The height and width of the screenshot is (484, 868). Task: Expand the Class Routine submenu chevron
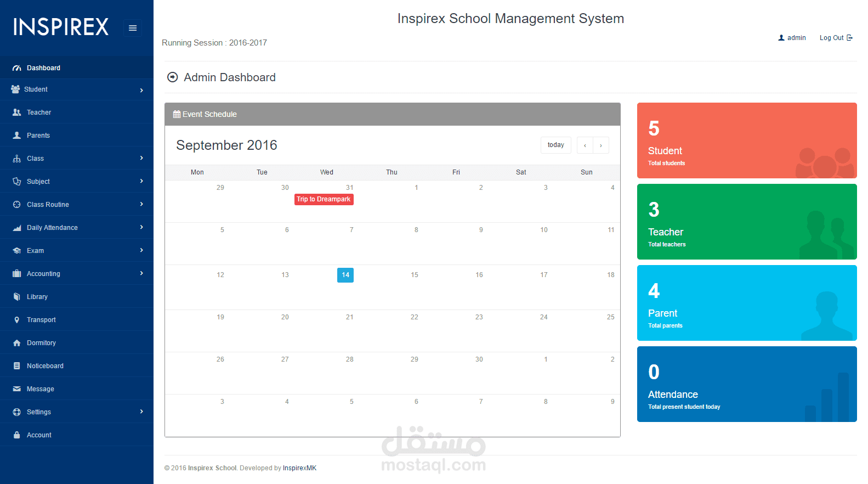pos(141,204)
